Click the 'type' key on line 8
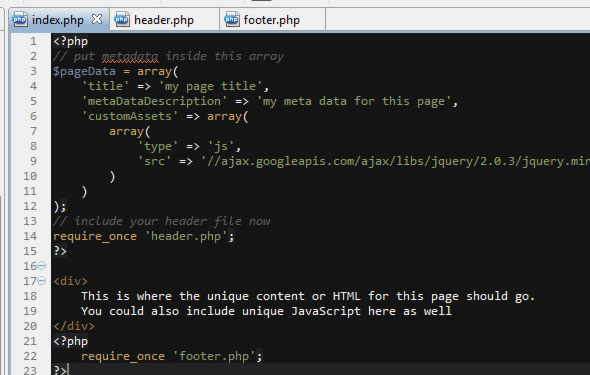Screen dimensions: 590x375 [x=158, y=146]
